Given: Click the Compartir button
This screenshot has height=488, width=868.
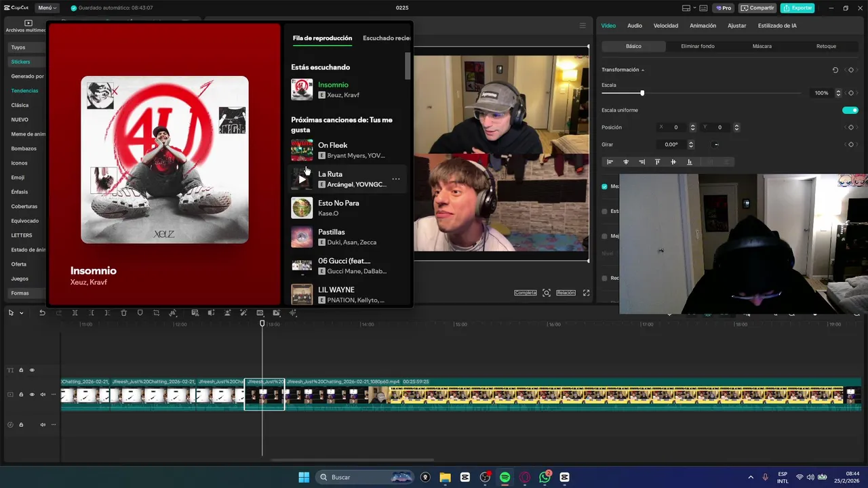Looking at the screenshot, I should pos(757,8).
